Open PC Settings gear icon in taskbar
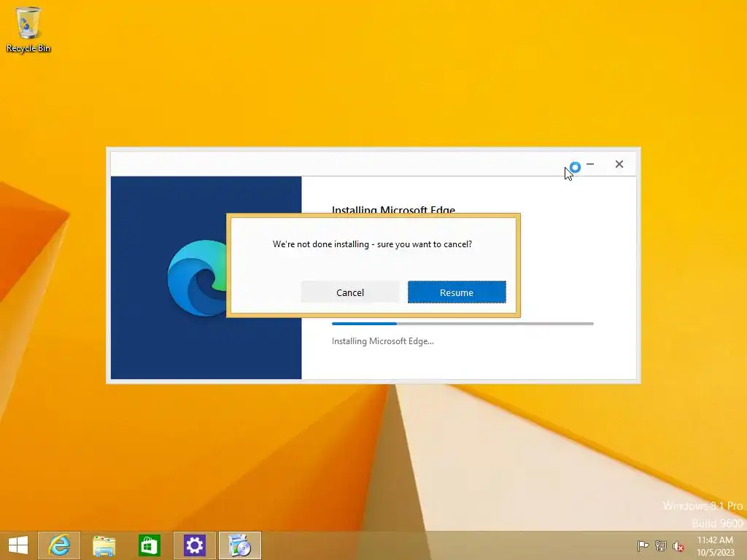 (194, 545)
